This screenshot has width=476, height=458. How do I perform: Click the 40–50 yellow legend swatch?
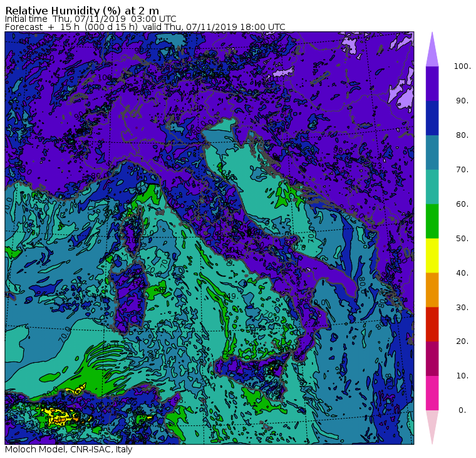432,256
